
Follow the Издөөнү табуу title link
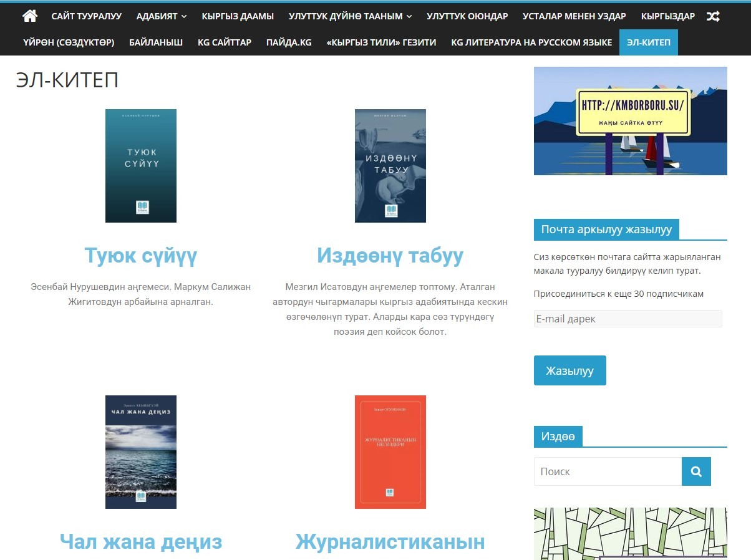tap(390, 256)
